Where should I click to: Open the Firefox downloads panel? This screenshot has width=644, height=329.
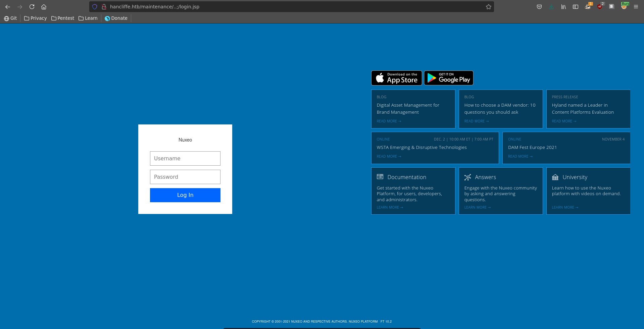click(x=551, y=7)
